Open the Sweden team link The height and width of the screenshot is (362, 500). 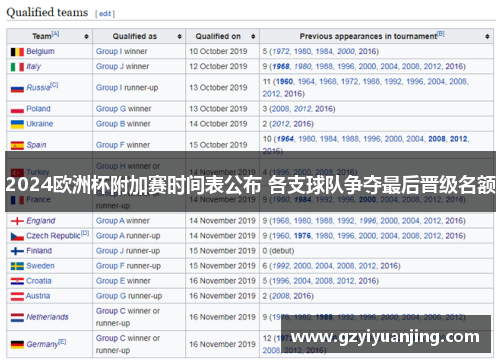[40, 266]
